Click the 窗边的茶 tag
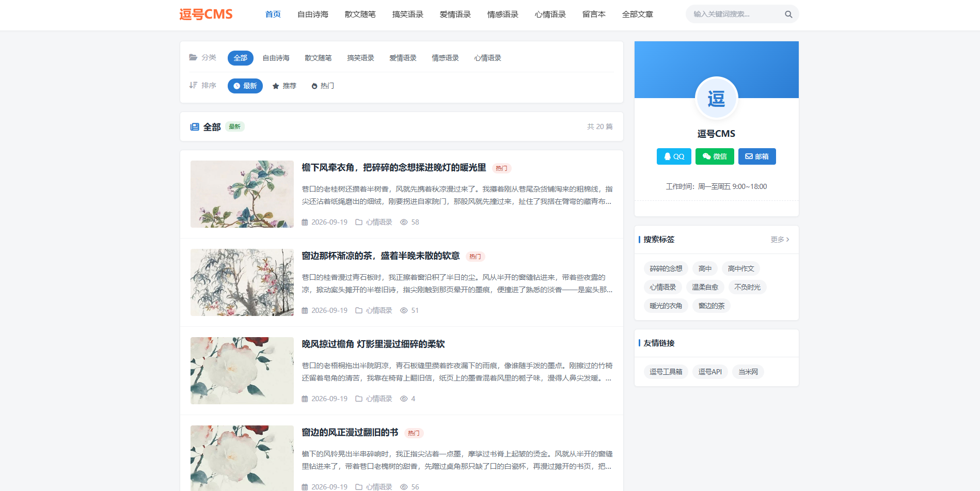980x491 pixels. (711, 306)
